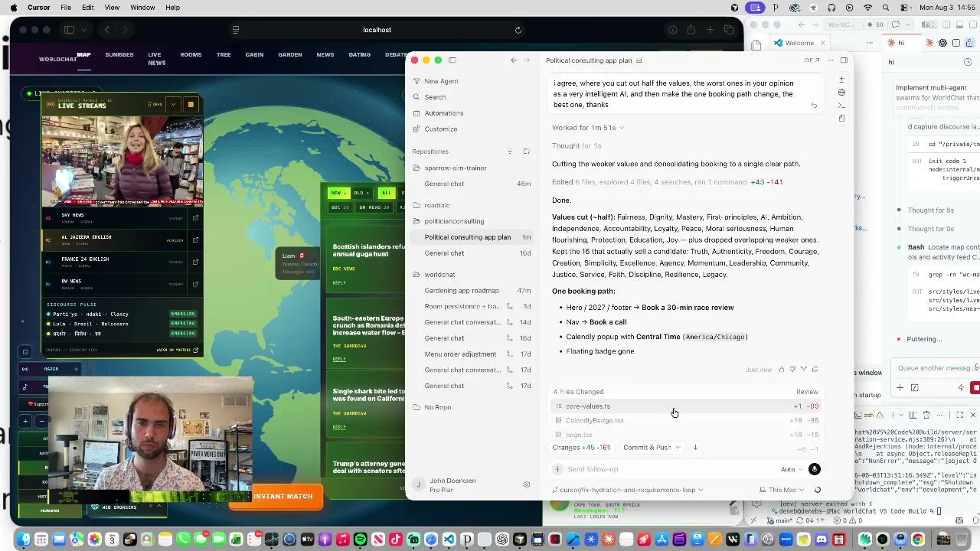
Task: Open Sky News stream in external window
Action: pos(195,218)
